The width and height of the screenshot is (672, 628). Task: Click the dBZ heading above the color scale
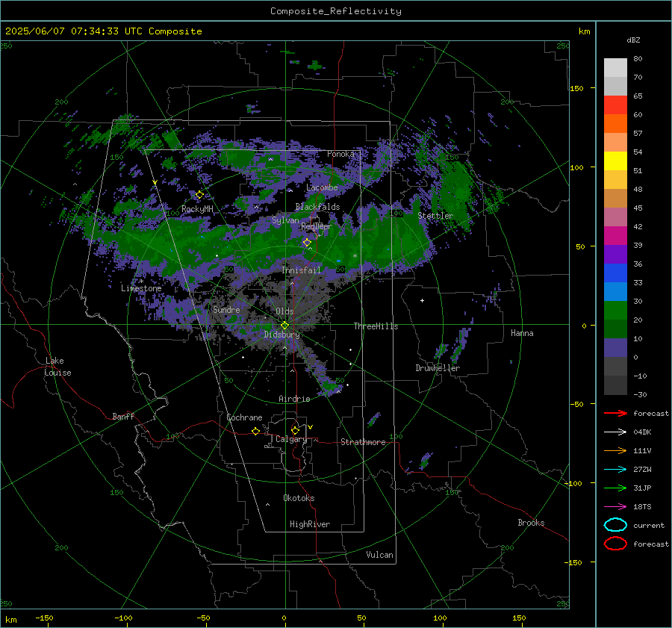coord(633,40)
